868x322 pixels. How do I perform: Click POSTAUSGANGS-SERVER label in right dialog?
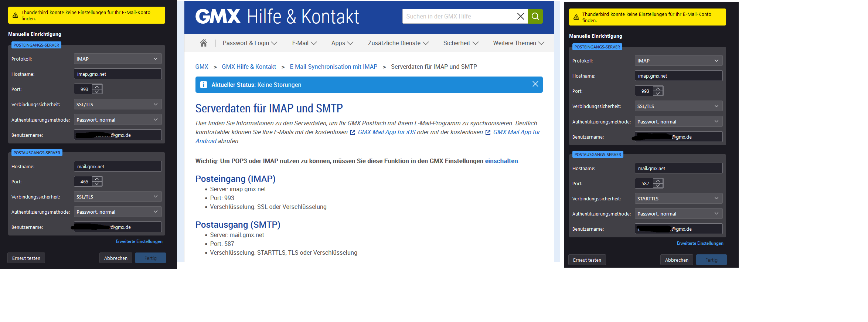coord(598,155)
